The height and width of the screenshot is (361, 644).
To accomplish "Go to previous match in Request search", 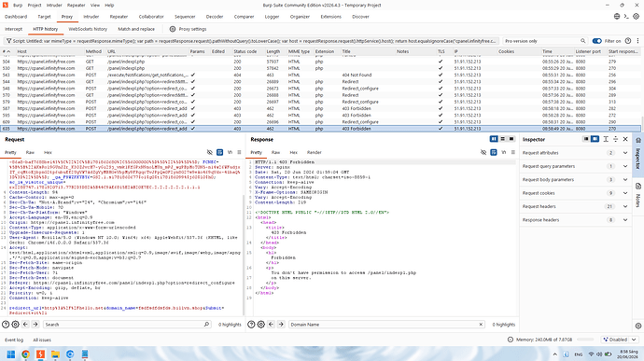I will 25,325.
